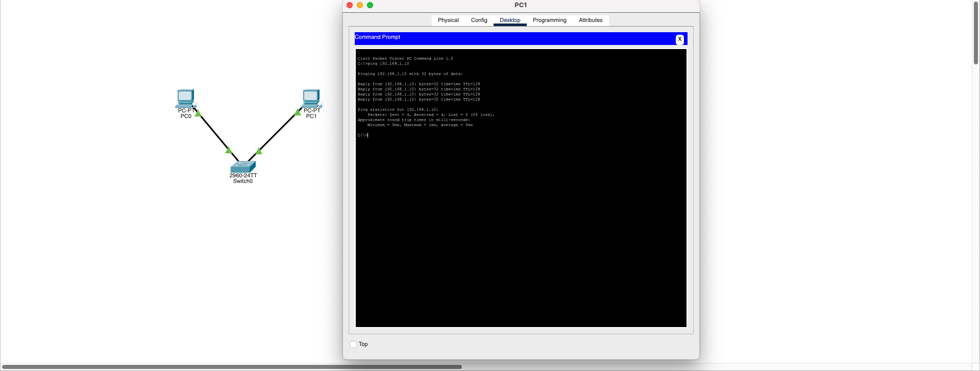
Task: Click the green link light near PC1
Action: coord(298,112)
